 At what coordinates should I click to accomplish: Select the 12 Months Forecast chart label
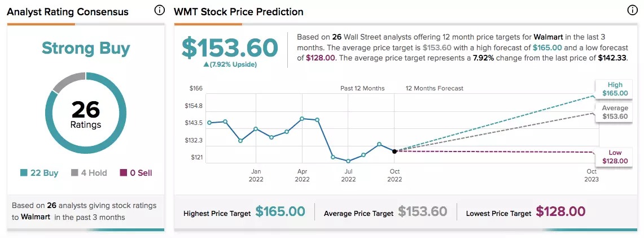click(435, 88)
